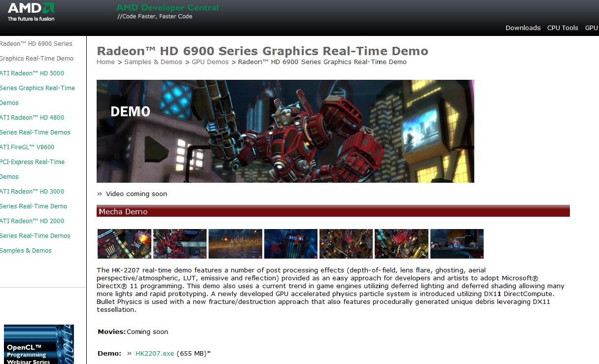Open the sixth screenshot thumbnail
Viewport: 599px width, 364px height.
coord(401,244)
